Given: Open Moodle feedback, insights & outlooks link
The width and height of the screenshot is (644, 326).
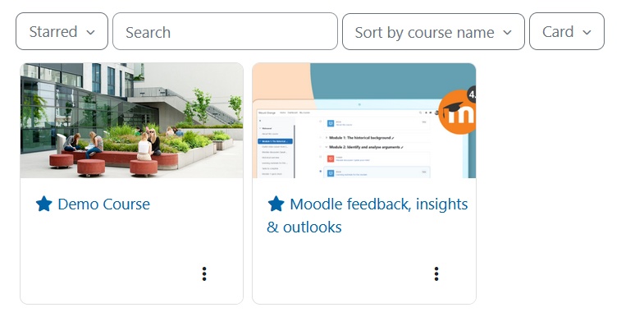Looking at the screenshot, I should [x=368, y=215].
